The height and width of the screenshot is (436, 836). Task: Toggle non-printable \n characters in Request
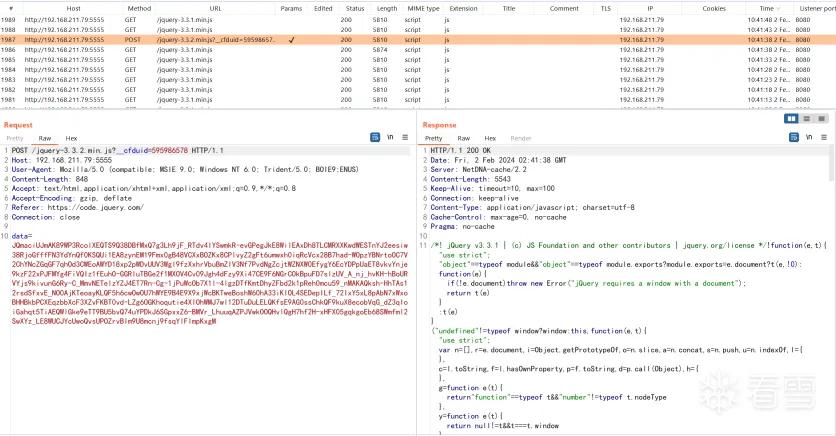coord(390,138)
